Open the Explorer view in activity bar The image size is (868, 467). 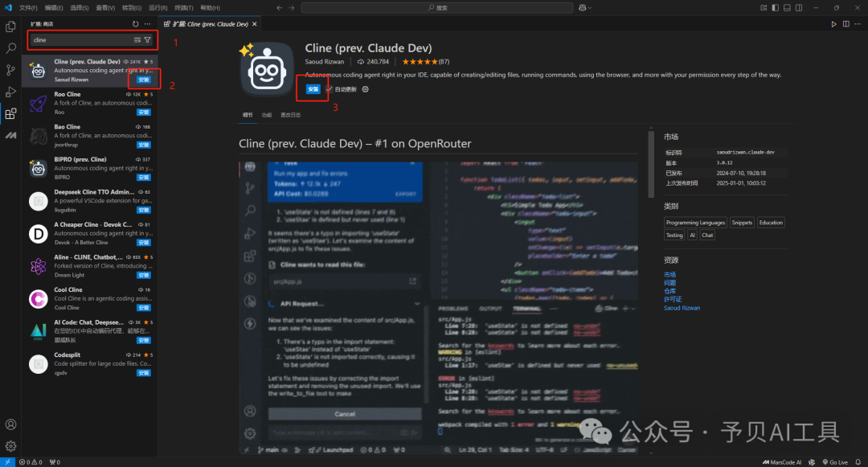pyautogui.click(x=10, y=27)
